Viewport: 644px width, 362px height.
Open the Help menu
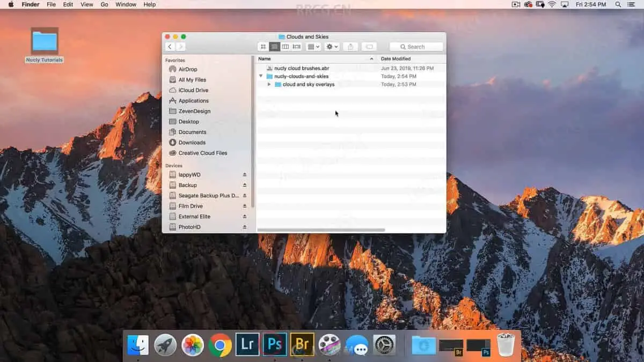(x=150, y=4)
